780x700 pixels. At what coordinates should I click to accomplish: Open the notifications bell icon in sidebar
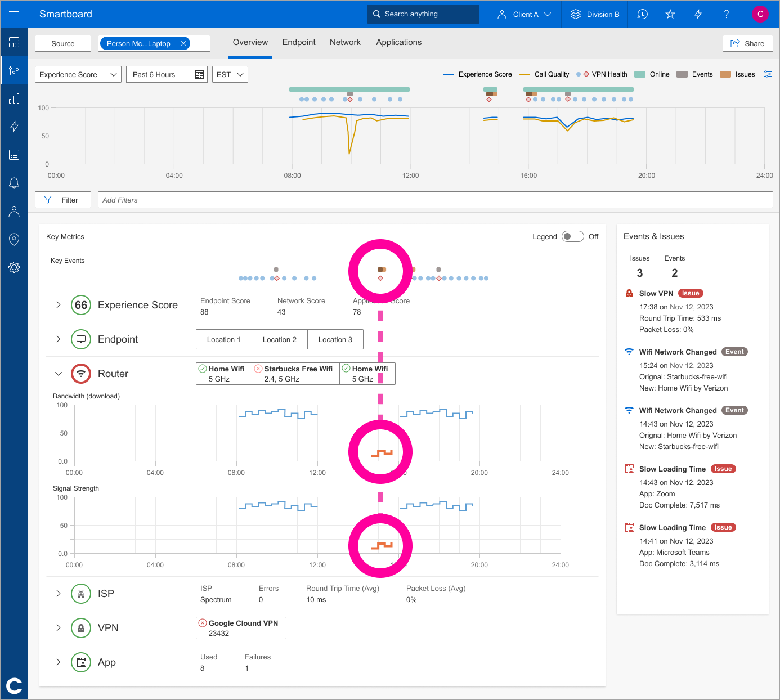coord(15,183)
